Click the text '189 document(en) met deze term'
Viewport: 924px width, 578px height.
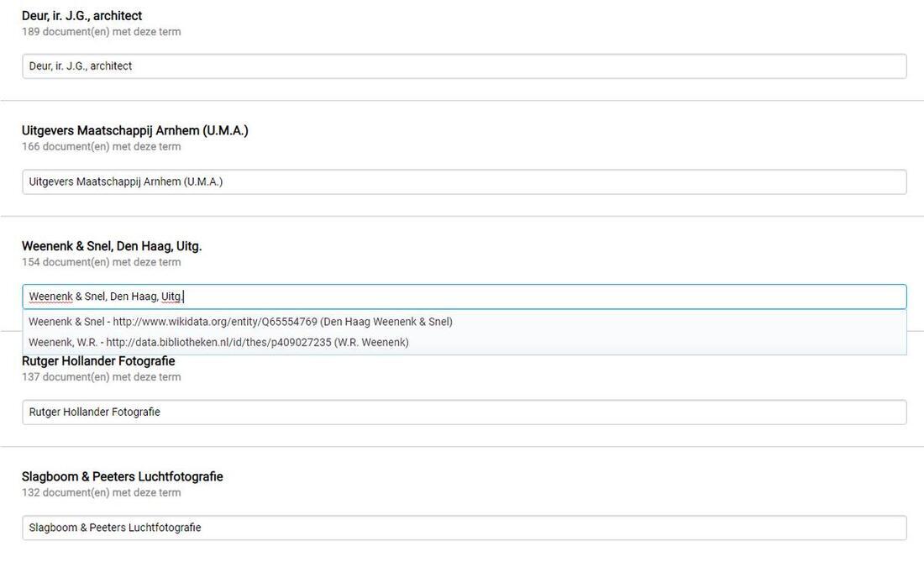pos(102,32)
